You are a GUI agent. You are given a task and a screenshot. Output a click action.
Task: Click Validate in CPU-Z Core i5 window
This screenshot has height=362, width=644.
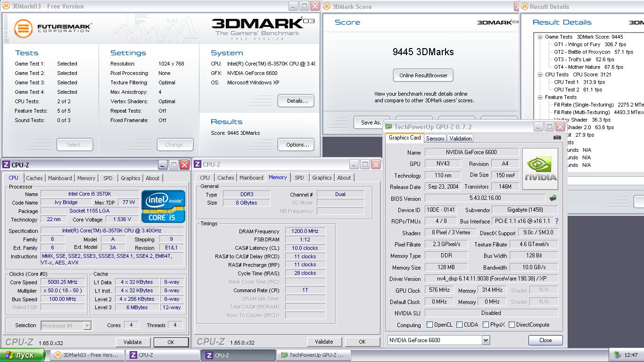[132, 342]
